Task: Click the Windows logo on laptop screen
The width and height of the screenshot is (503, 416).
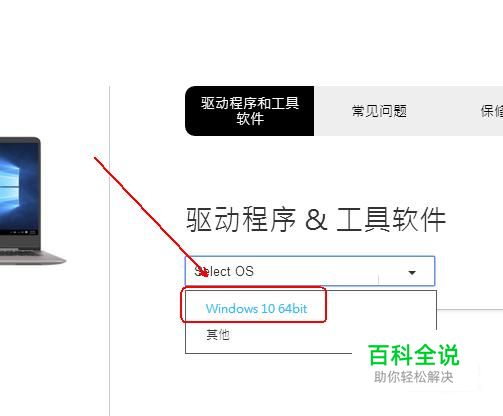Action: pyautogui.click(x=8, y=188)
